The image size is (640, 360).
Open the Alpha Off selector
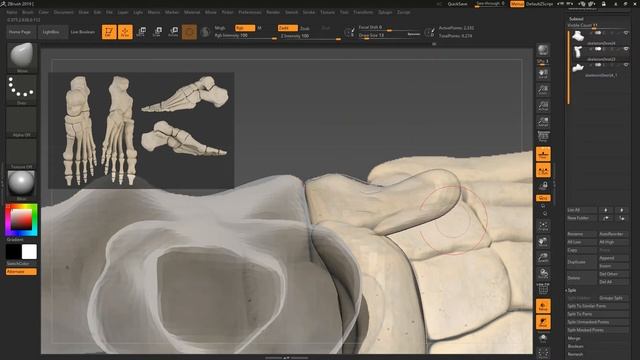[22, 122]
